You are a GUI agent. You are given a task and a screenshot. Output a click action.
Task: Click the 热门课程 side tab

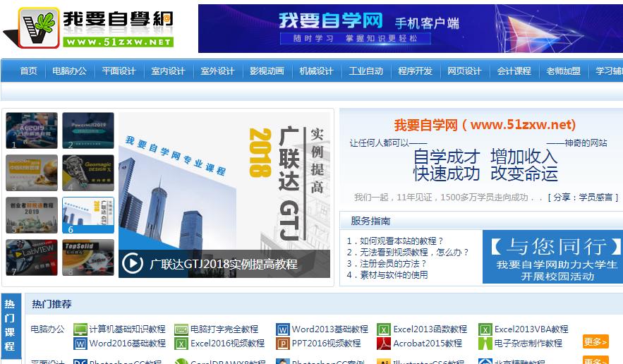(x=10, y=326)
